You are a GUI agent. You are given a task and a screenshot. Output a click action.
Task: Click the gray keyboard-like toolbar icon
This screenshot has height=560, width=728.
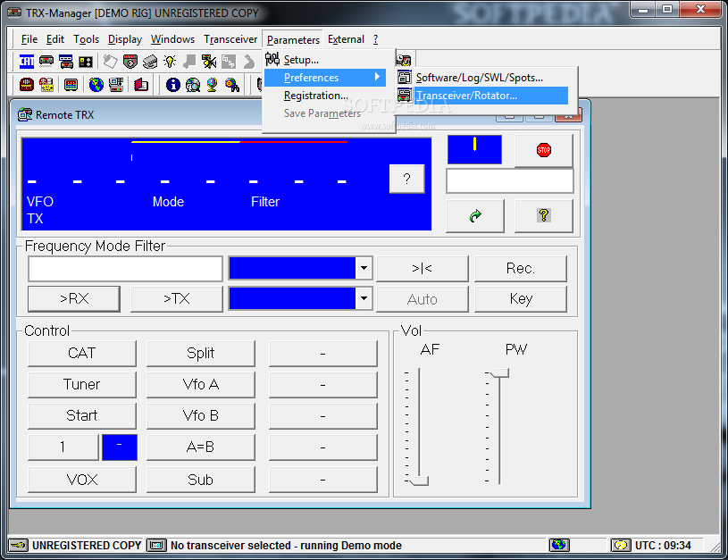(x=150, y=61)
